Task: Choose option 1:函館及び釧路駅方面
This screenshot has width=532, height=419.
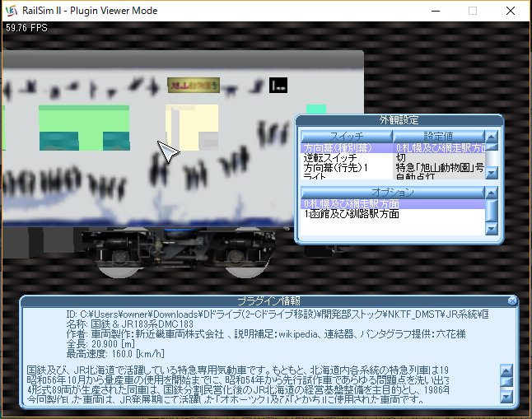Action: 393,214
